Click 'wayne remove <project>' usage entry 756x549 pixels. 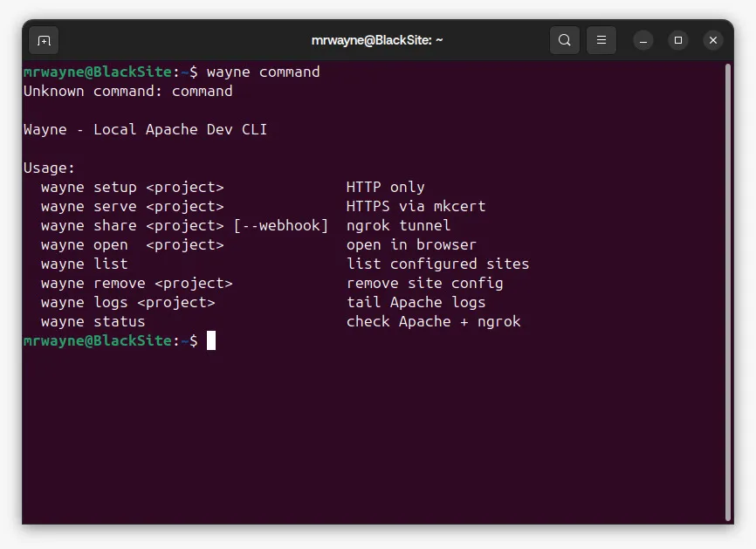(x=137, y=283)
